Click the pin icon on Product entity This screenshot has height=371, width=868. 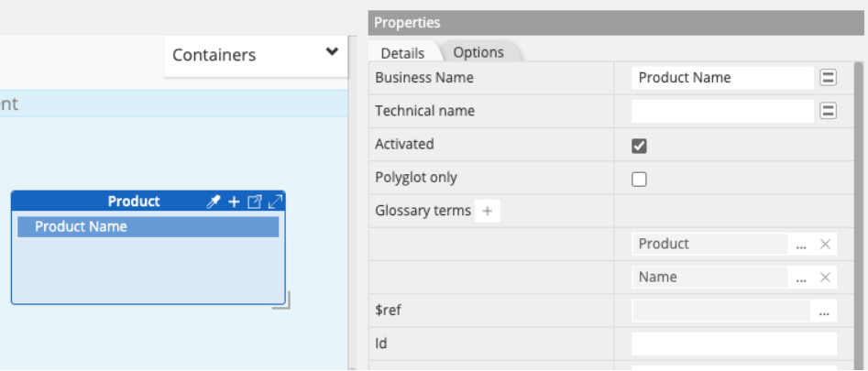coord(213,202)
